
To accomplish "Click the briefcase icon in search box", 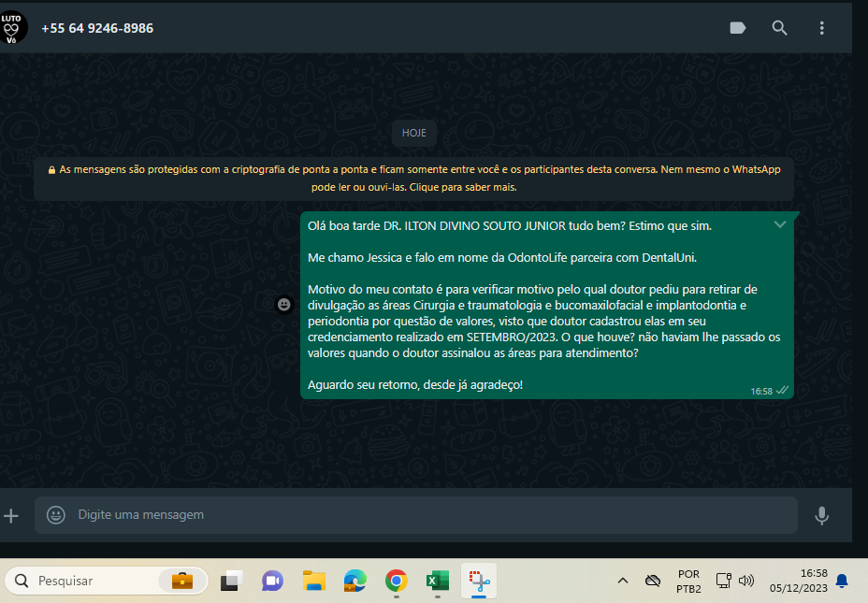I will click(182, 581).
